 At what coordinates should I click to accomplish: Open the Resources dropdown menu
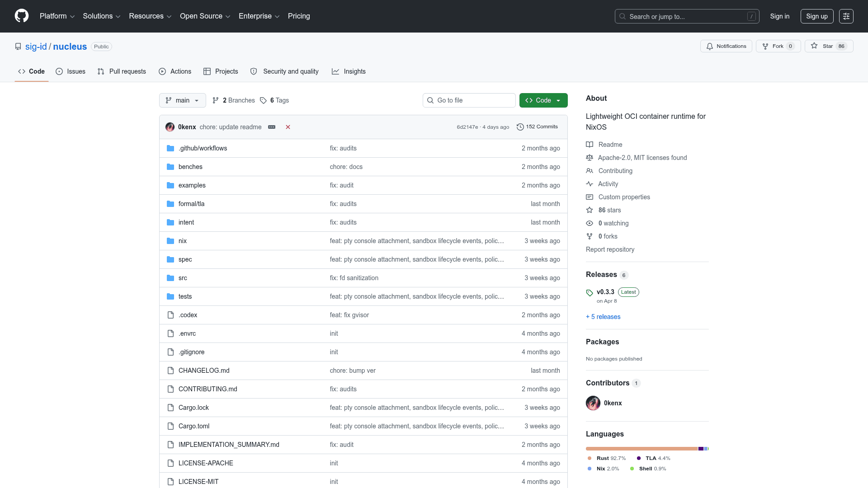[150, 16]
